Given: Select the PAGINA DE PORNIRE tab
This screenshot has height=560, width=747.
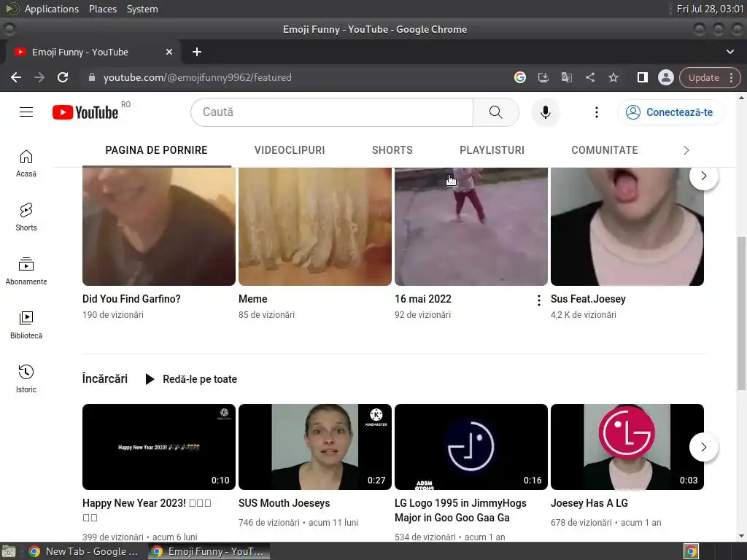Looking at the screenshot, I should [x=156, y=150].
